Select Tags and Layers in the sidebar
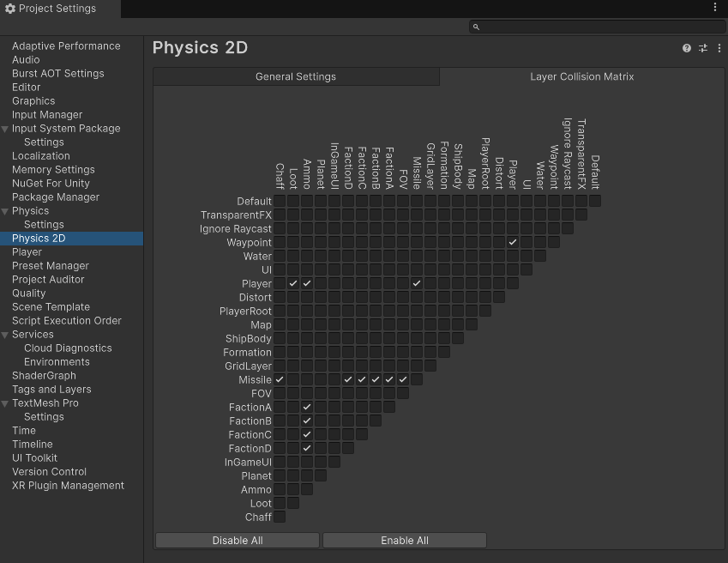 click(x=51, y=389)
